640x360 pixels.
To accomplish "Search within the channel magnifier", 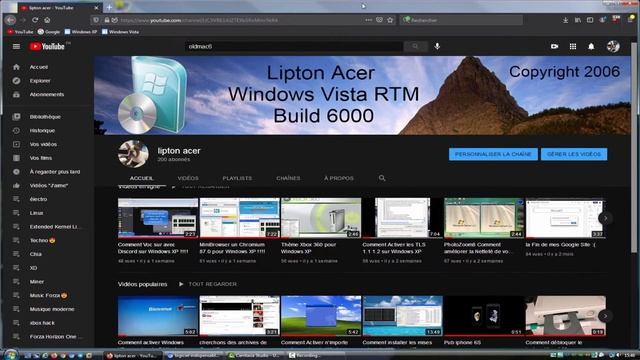I will click(x=382, y=178).
